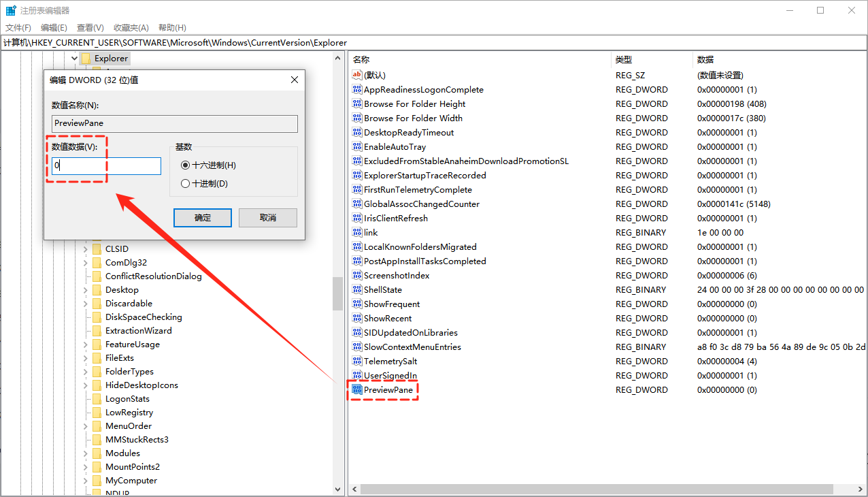Screen dimensions: 868x497
Task: Click the ShellState binary value icon
Action: 356,290
